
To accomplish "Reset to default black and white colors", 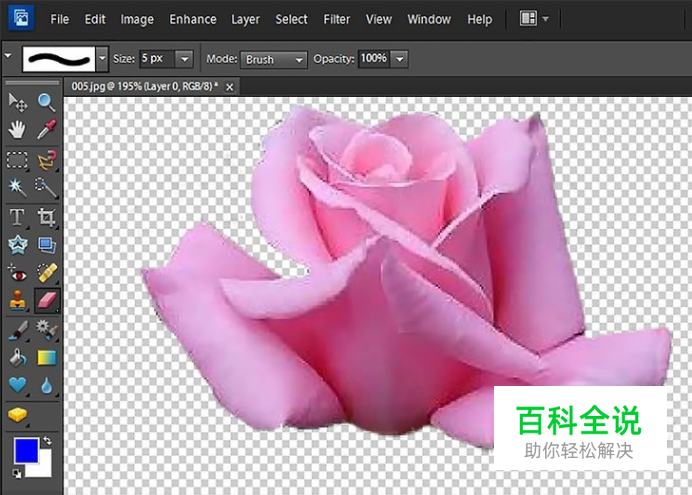I will [x=17, y=474].
